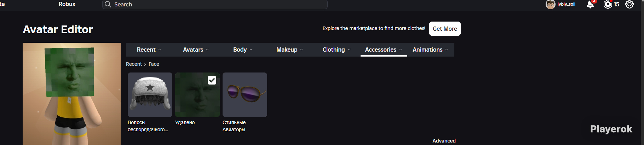Click the Robux balance icon
The height and width of the screenshot is (145, 644).
click(608, 4)
